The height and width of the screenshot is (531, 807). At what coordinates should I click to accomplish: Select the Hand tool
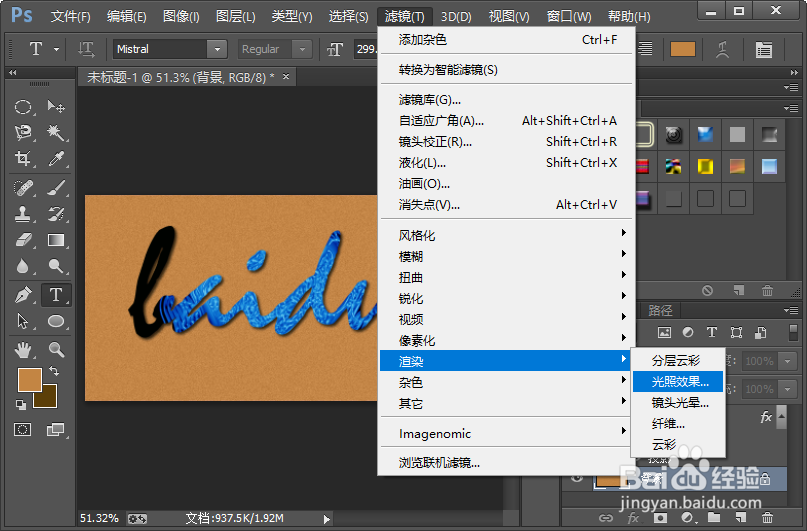click(x=23, y=350)
